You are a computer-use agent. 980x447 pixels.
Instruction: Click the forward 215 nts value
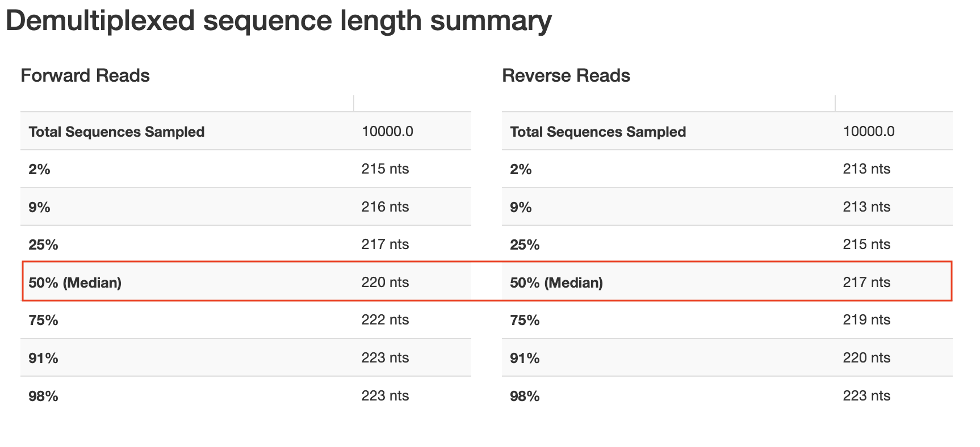385,169
